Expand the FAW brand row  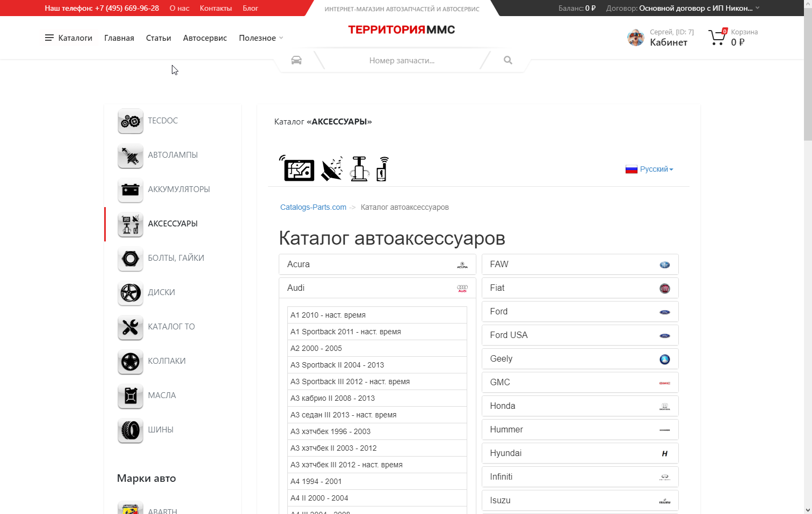click(580, 265)
